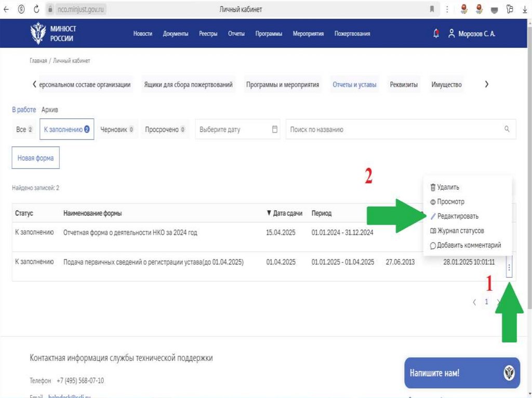The width and height of the screenshot is (532, 398).
Task: Filter by the Просрочено status
Action: coord(165,130)
